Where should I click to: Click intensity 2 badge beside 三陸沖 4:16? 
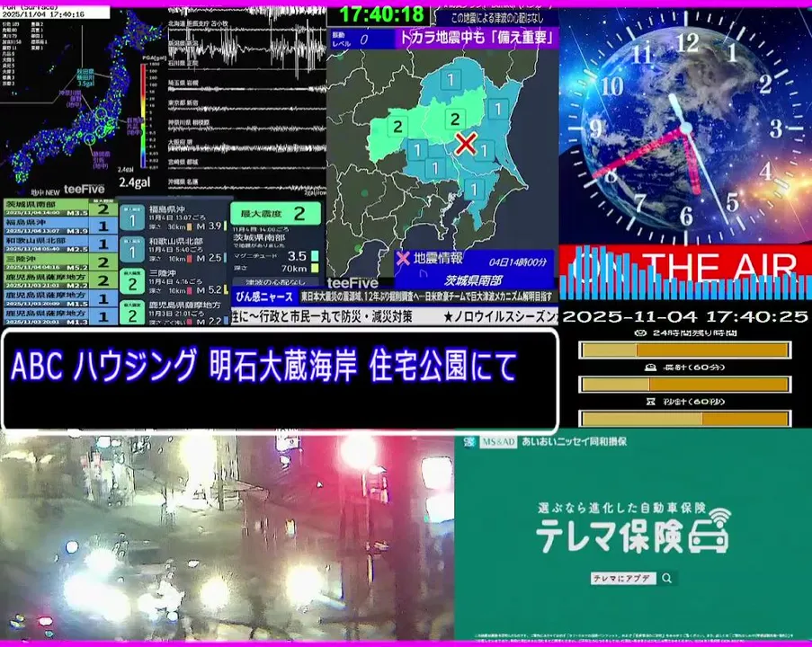click(x=132, y=281)
